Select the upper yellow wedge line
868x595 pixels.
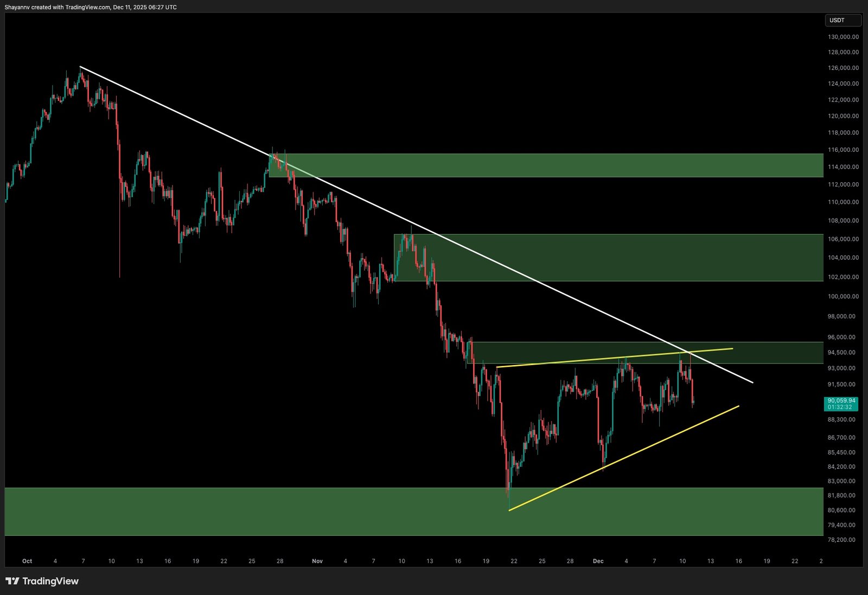(x=615, y=358)
